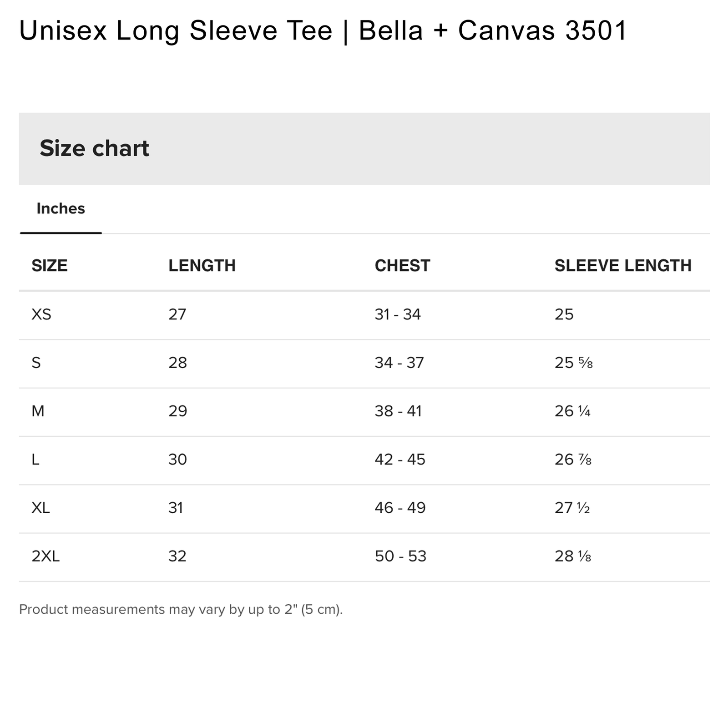Screen dimensions: 728x728
Task: Click the 38 - 41 chest value
Action: pos(398,411)
